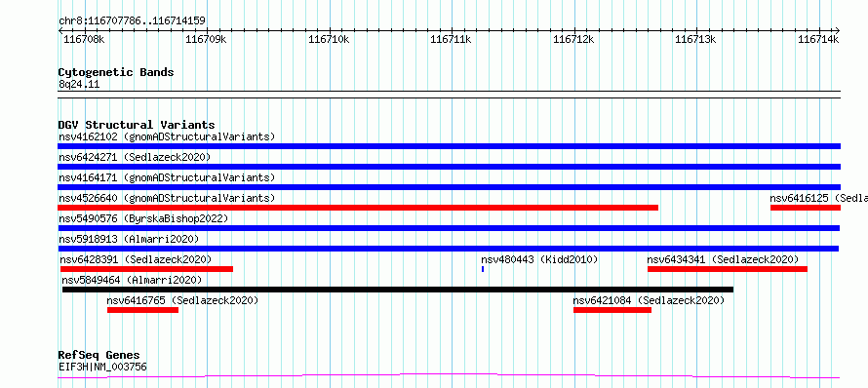
Task: Select the red bar under nsv6416125
Action: point(806,208)
